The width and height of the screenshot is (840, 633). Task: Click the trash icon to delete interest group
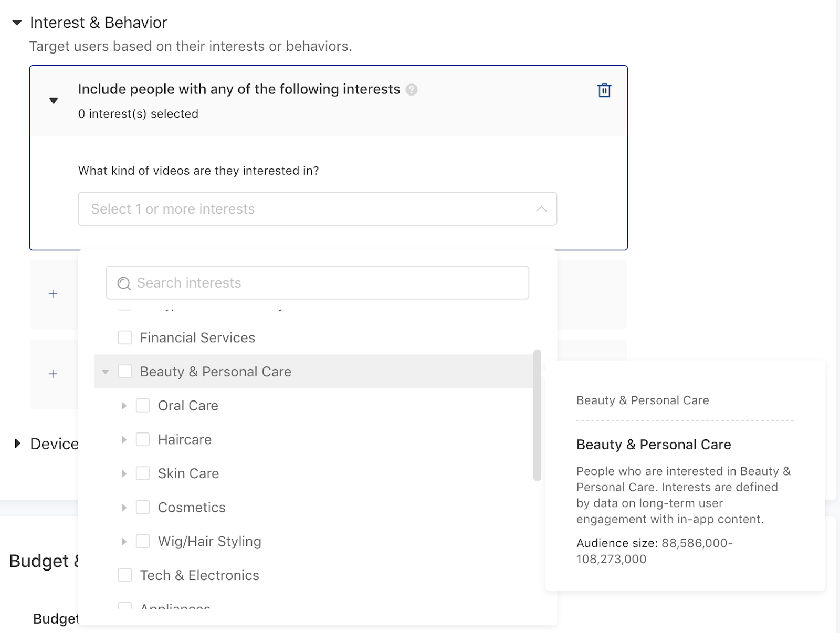pos(604,90)
